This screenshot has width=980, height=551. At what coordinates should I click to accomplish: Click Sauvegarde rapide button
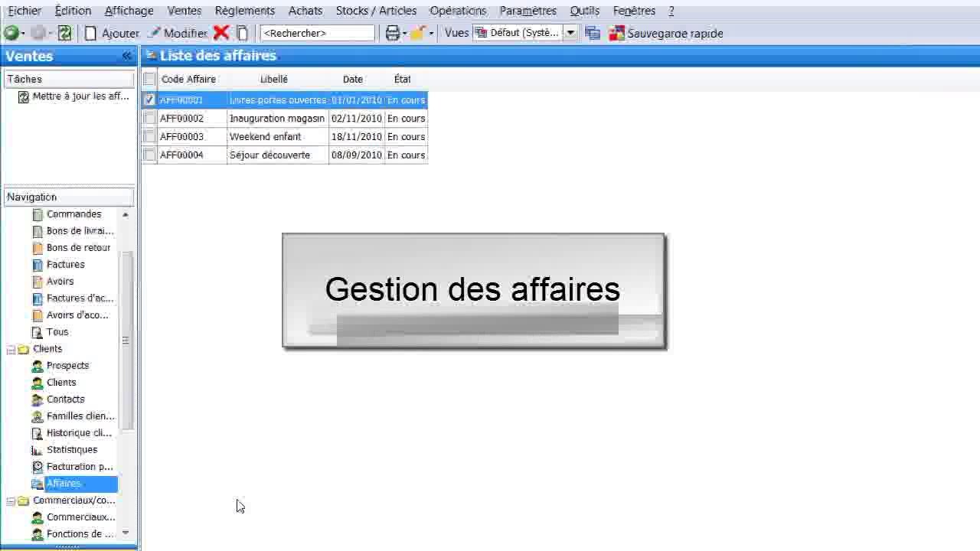point(665,33)
